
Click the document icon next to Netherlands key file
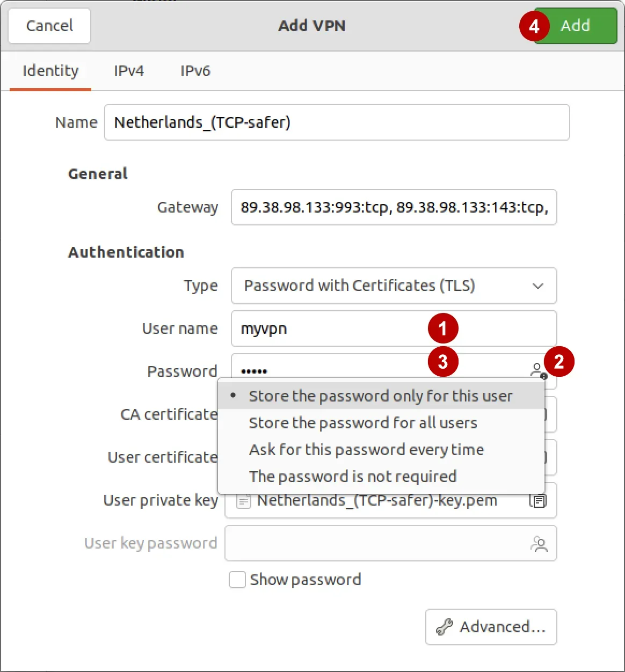point(243,500)
